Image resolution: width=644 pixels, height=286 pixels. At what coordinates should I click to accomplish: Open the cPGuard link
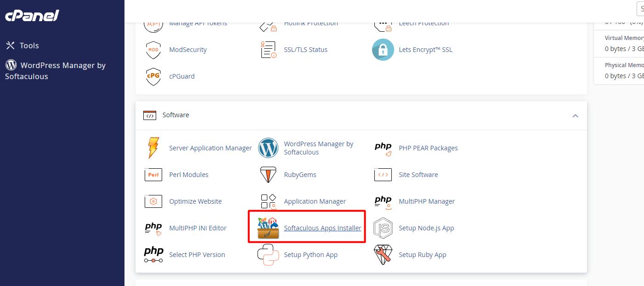point(182,76)
